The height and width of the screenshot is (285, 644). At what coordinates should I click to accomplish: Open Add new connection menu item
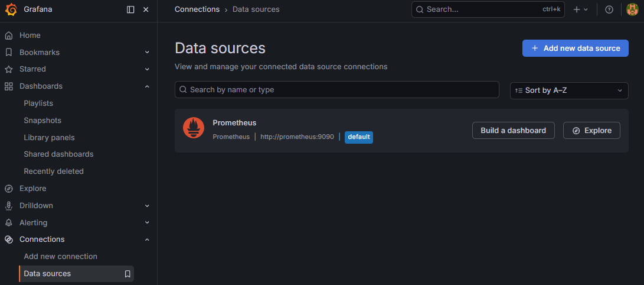click(60, 257)
